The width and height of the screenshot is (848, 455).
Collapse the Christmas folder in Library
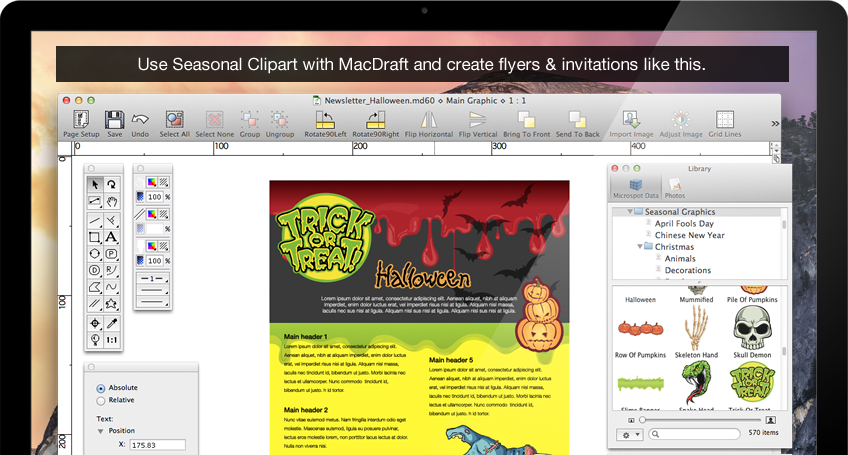(640, 247)
